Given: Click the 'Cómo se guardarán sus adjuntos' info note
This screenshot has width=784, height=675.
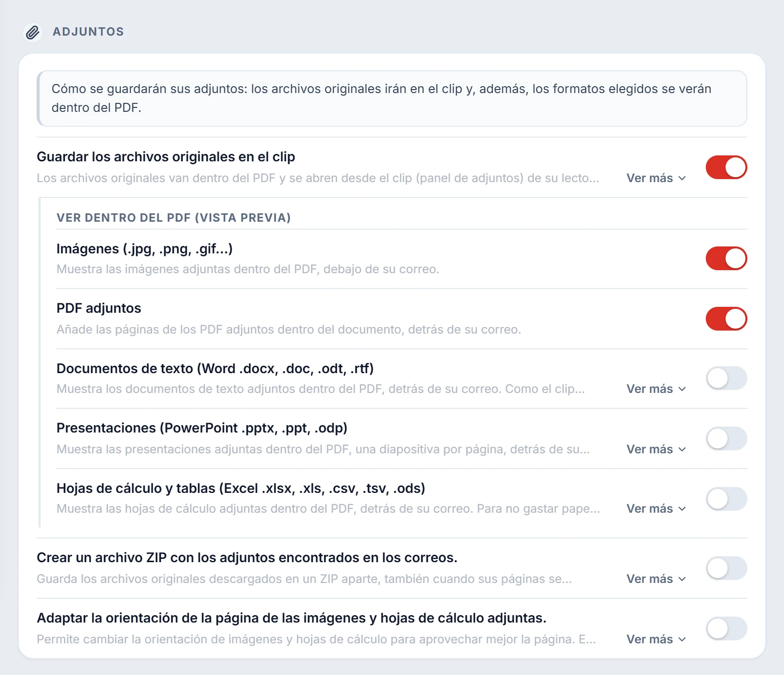Looking at the screenshot, I should (392, 98).
